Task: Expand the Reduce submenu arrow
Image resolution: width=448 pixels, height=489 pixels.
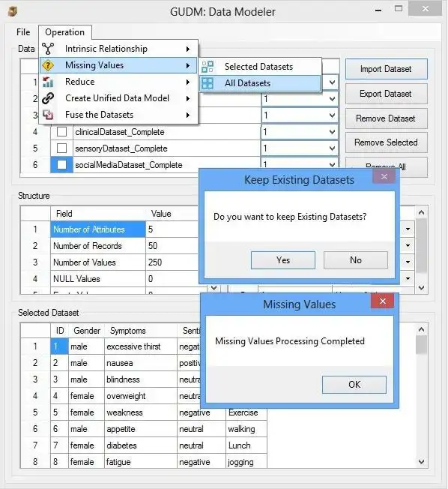Action: click(x=188, y=82)
